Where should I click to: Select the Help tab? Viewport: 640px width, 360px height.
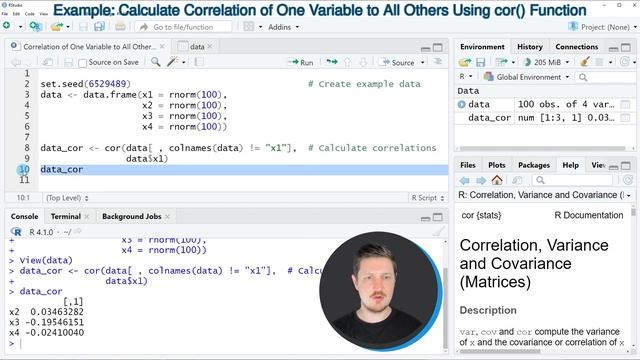[x=570, y=165]
